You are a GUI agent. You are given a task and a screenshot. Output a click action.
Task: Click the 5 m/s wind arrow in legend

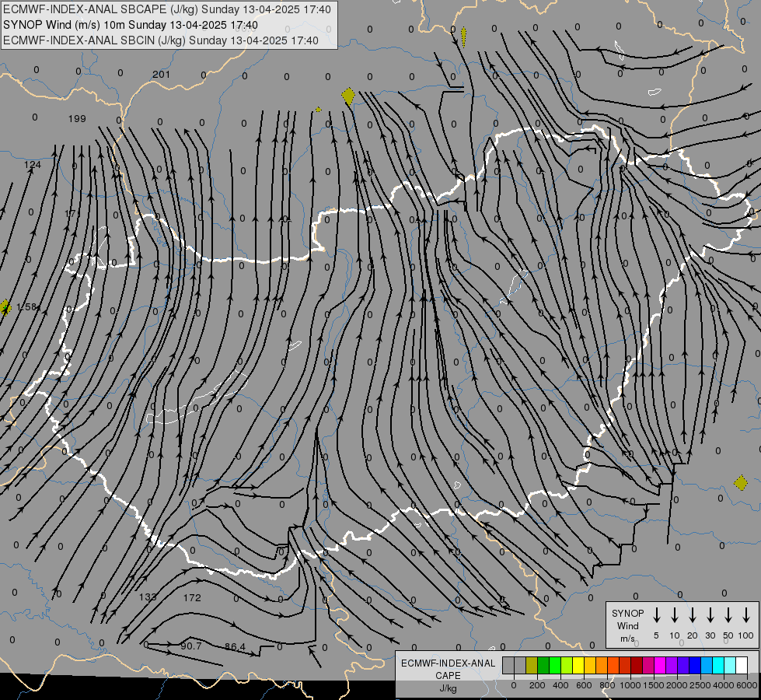click(x=656, y=615)
